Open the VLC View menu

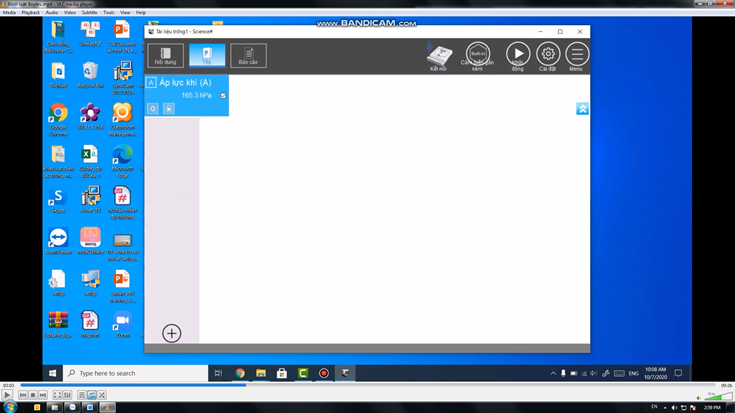(x=125, y=13)
